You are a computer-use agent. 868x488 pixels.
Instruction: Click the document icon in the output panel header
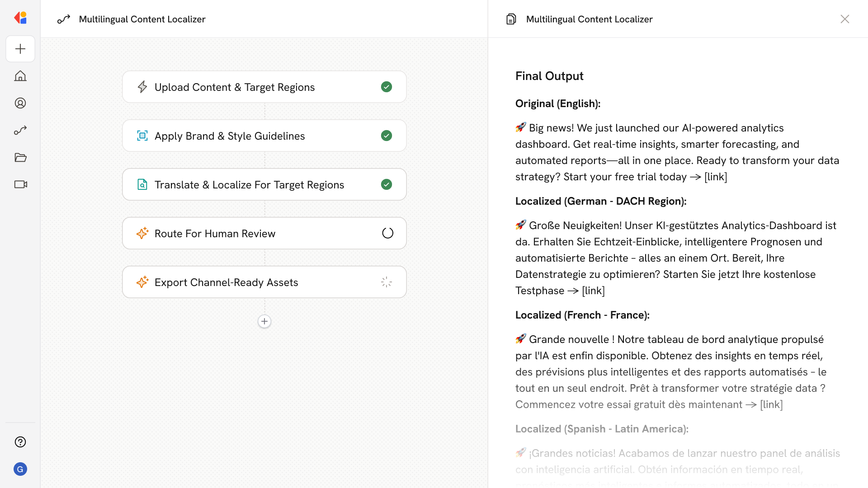pyautogui.click(x=511, y=19)
